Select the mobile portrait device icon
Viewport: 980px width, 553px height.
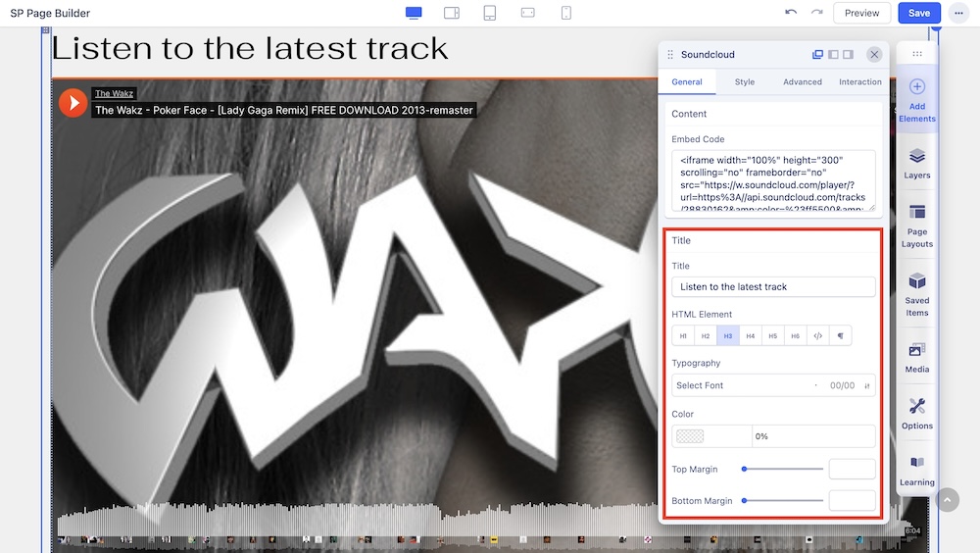(x=565, y=13)
